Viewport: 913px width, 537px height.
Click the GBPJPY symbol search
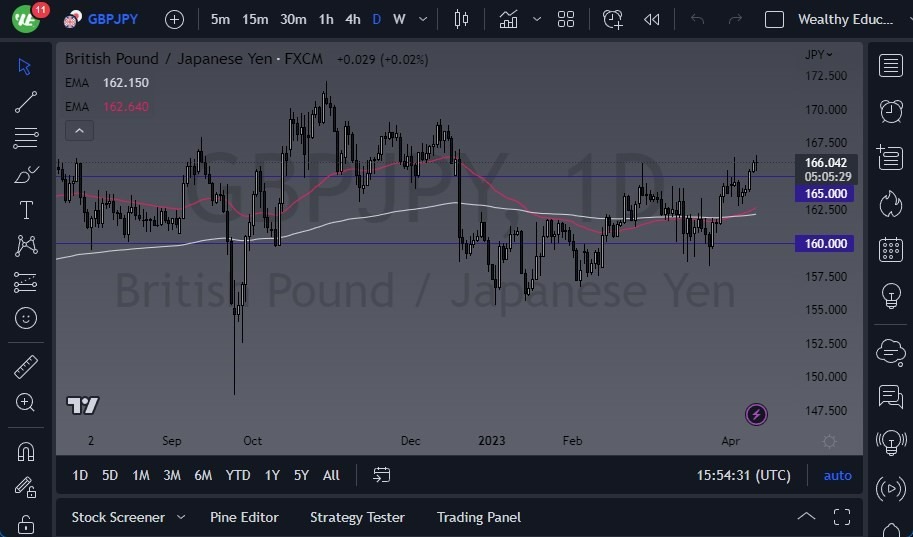[101, 19]
